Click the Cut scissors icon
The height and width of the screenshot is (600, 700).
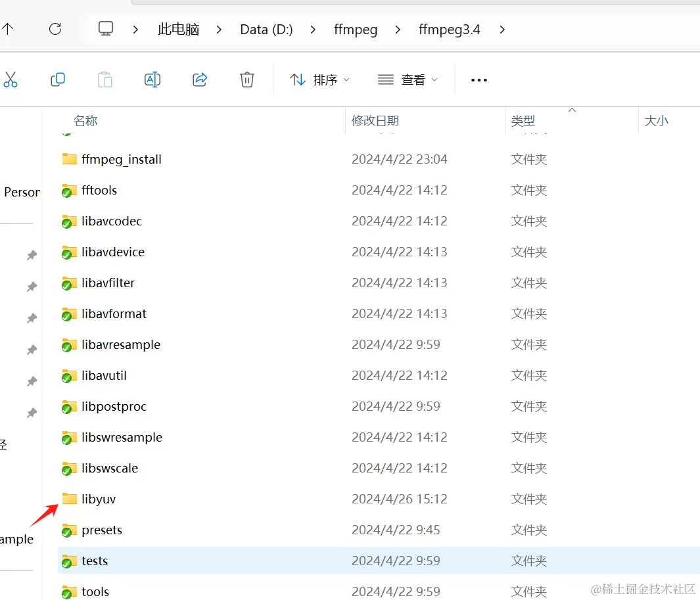click(10, 80)
